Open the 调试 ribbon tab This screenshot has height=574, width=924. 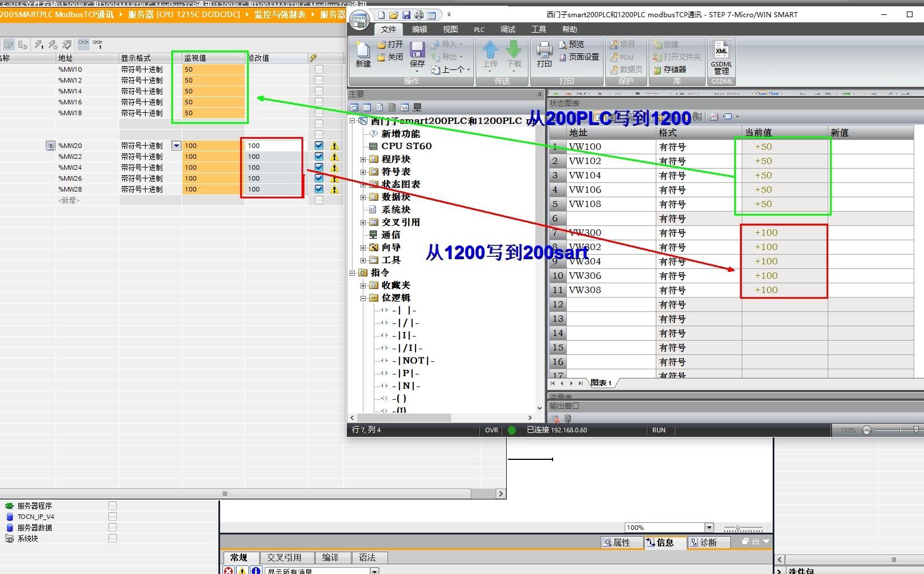point(507,29)
